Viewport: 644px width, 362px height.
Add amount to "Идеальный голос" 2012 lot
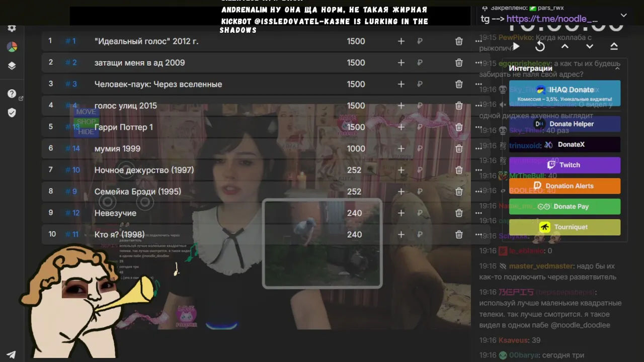(401, 41)
